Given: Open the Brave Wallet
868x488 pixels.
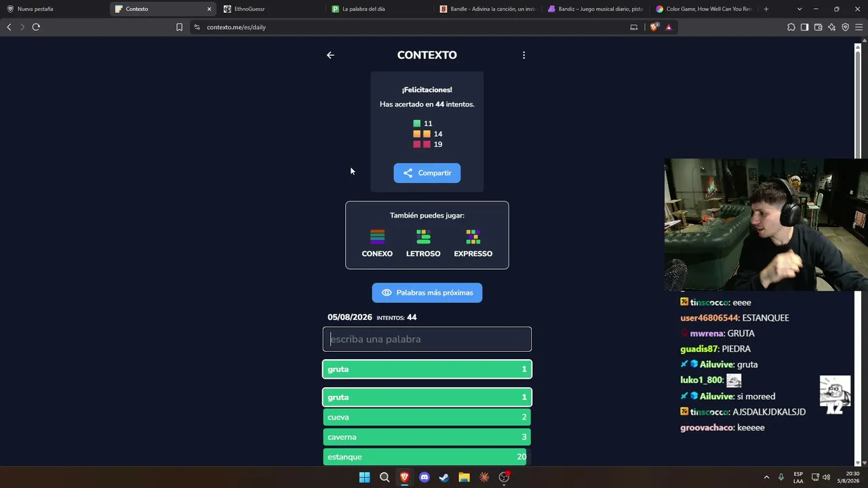Looking at the screenshot, I should point(818,27).
